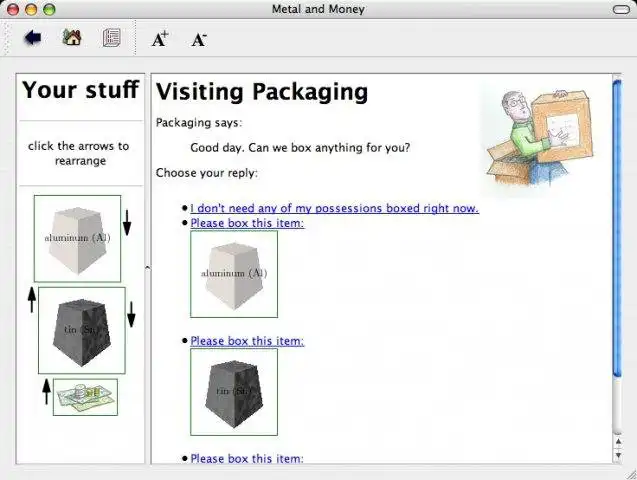The height and width of the screenshot is (480, 637).
Task: Click "Good day. Can we box anything for you?" text
Action: point(300,147)
